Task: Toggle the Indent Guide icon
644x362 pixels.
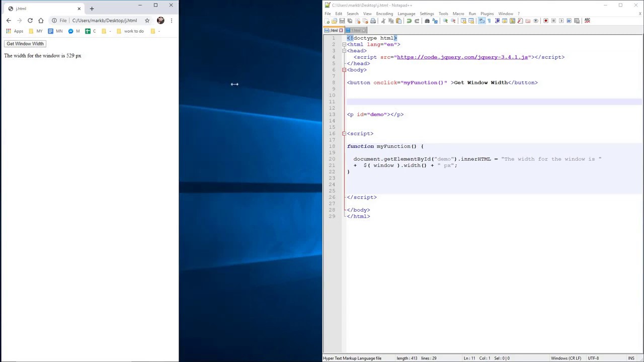Action: coord(497,21)
